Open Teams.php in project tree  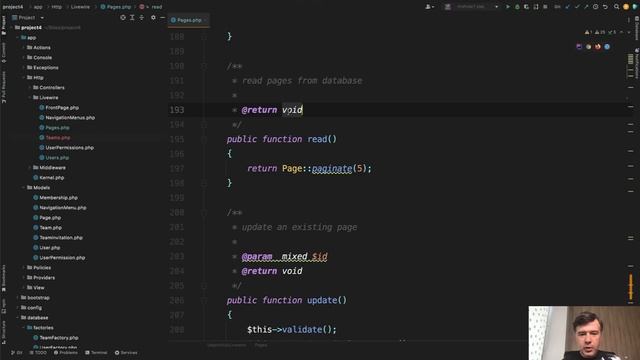(55, 138)
